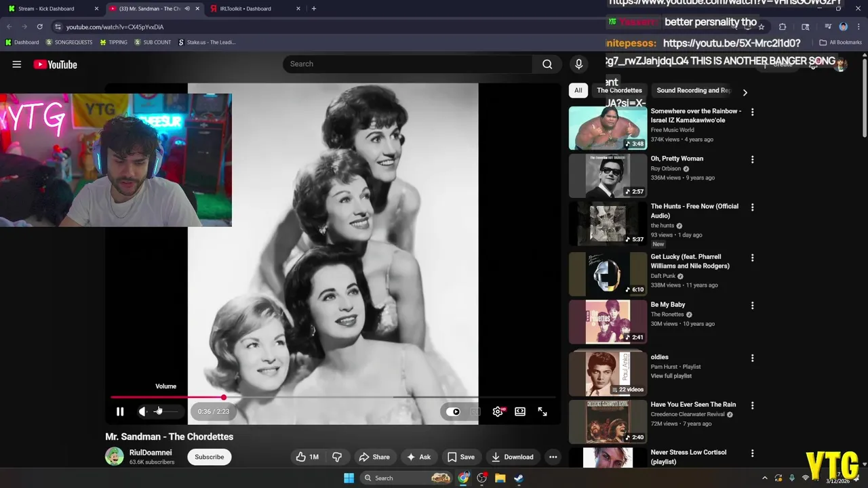The width and height of the screenshot is (868, 488).
Task: Open the SONGREQUESTS bookmark
Action: pyautogui.click(x=69, y=42)
